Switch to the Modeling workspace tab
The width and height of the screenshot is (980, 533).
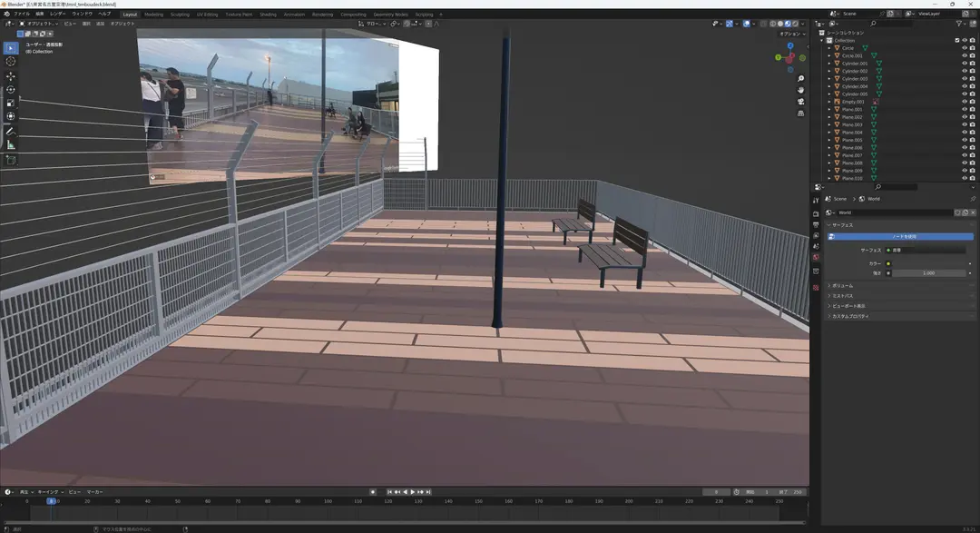click(x=153, y=15)
